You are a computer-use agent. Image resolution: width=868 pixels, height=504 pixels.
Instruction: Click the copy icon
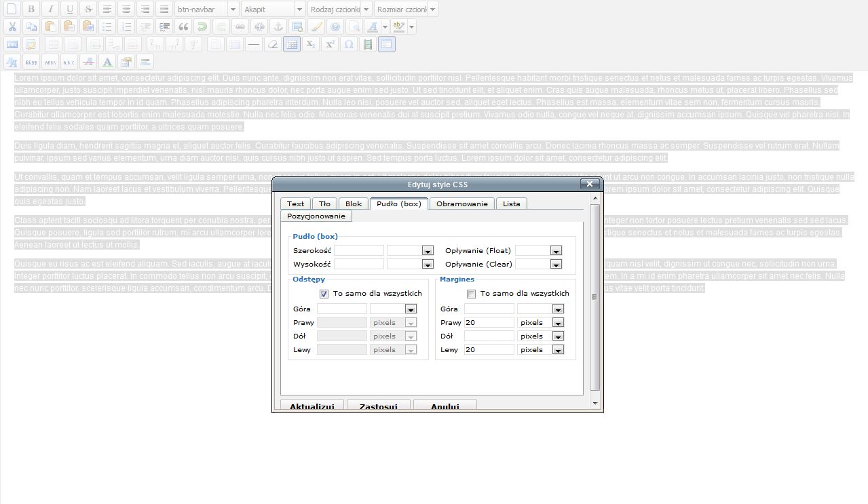pos(31,26)
